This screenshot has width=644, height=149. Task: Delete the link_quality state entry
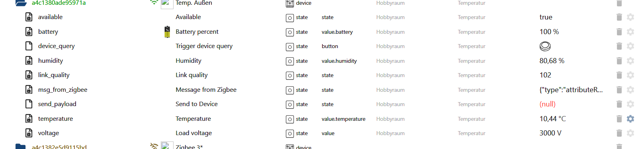[x=619, y=75]
